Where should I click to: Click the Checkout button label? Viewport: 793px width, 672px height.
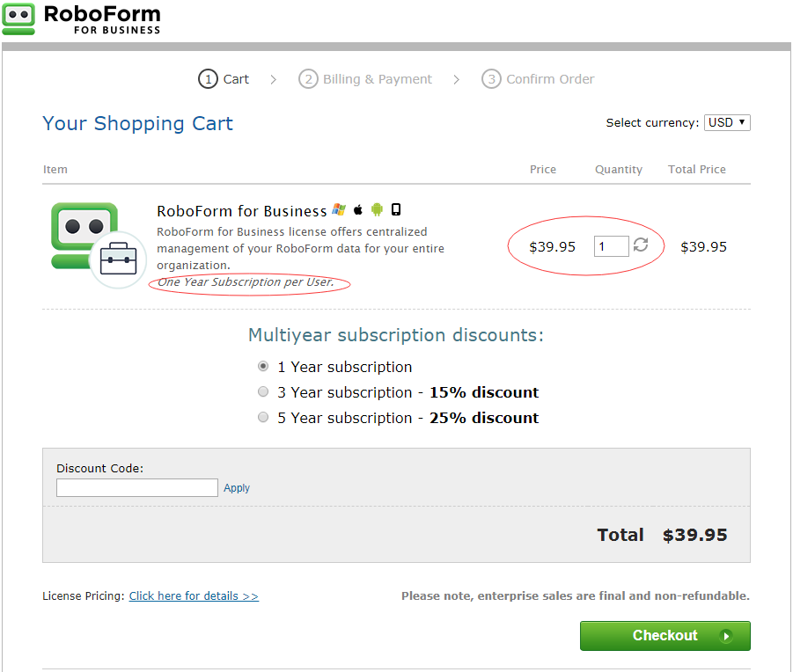pyautogui.click(x=665, y=636)
